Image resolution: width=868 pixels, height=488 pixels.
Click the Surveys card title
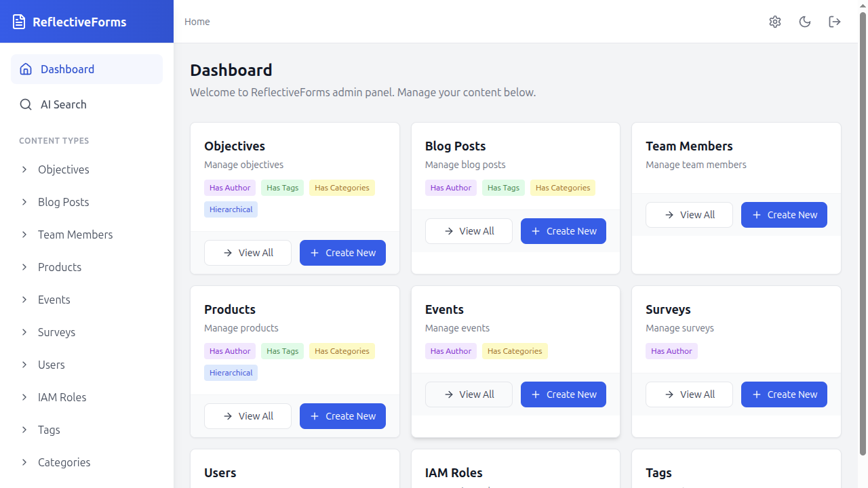[668, 309]
